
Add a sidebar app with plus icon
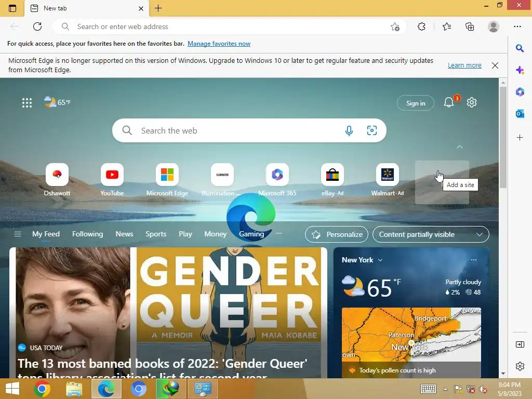[x=520, y=137]
